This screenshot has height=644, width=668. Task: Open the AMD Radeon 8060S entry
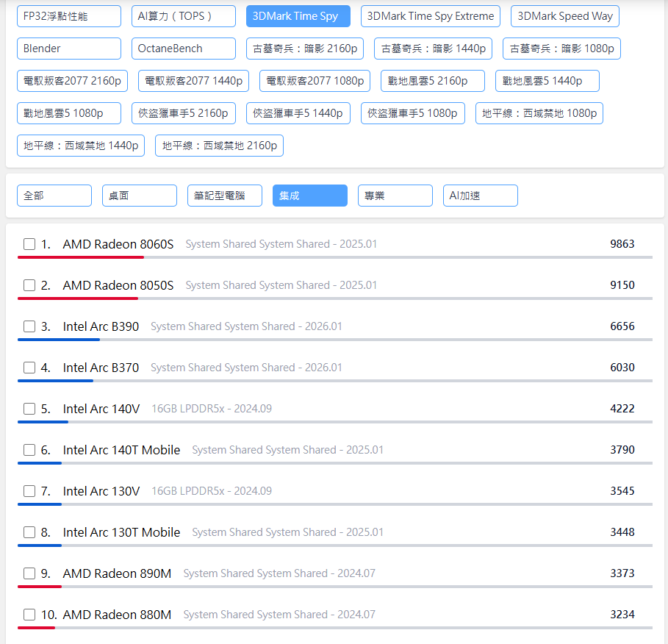tap(118, 244)
